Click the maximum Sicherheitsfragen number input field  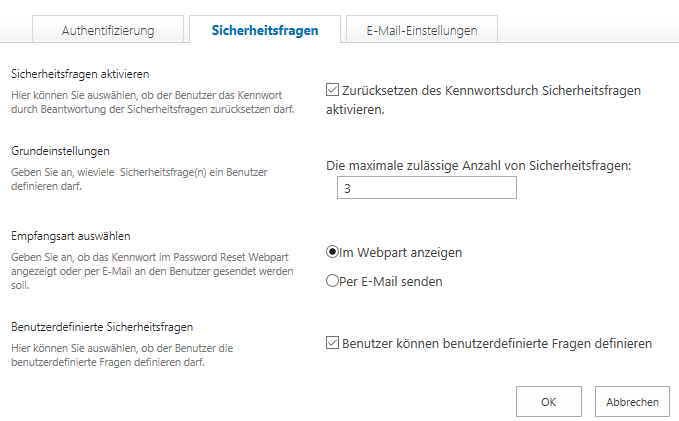(x=427, y=188)
